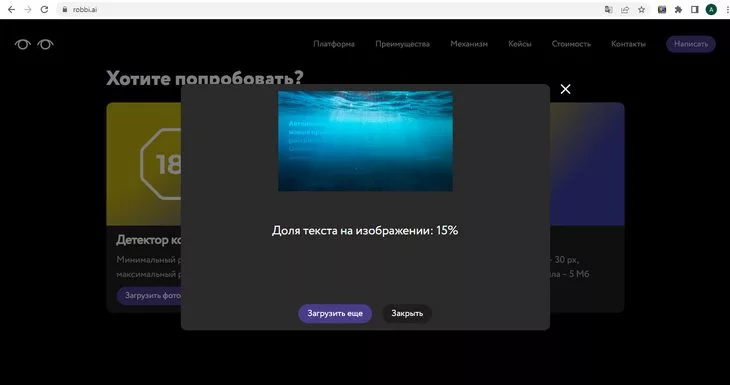Click the share page icon

click(625, 9)
